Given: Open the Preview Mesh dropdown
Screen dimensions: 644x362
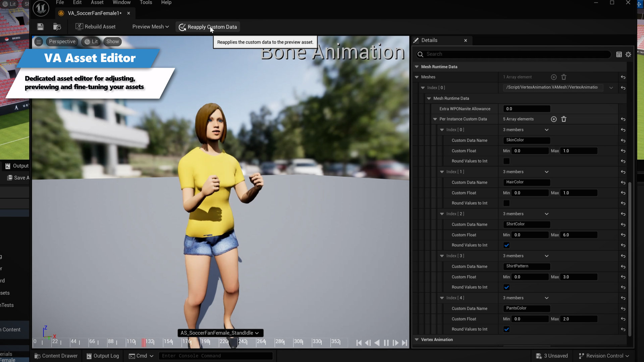Looking at the screenshot, I should [x=150, y=26].
